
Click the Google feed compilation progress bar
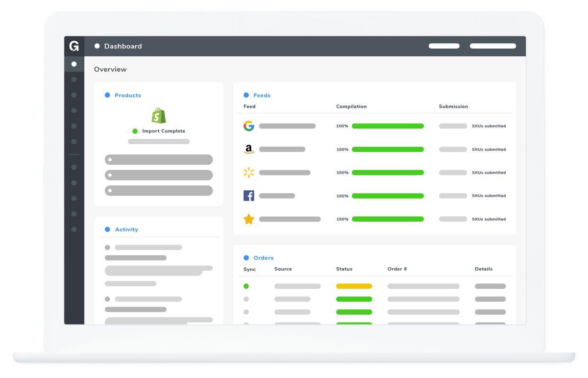pos(388,126)
